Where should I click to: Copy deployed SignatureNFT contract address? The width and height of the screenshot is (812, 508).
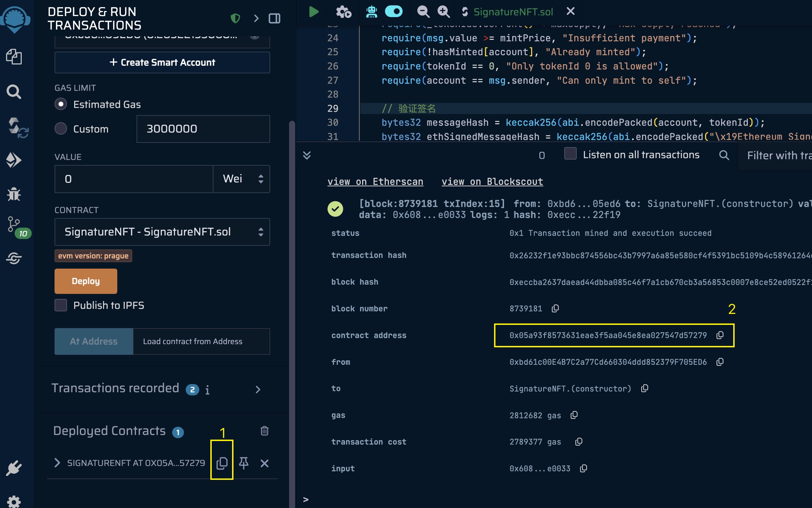[x=222, y=463]
